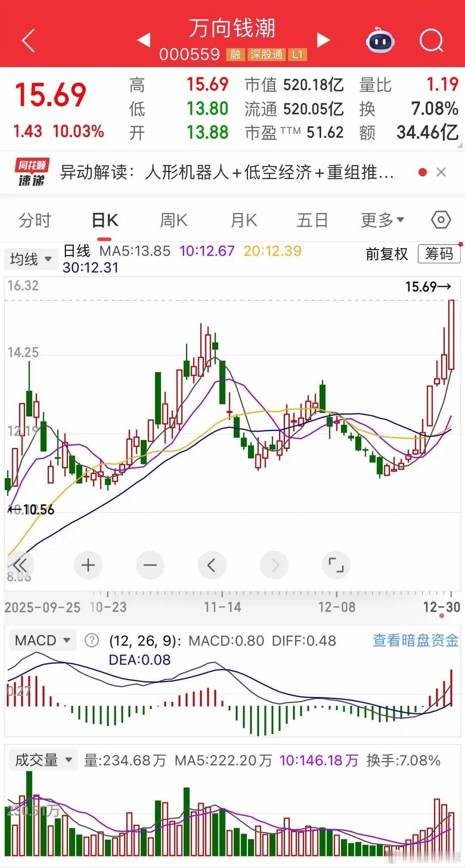Tap the 12-08 date marker
This screenshot has width=465, height=868.
[x=337, y=607]
